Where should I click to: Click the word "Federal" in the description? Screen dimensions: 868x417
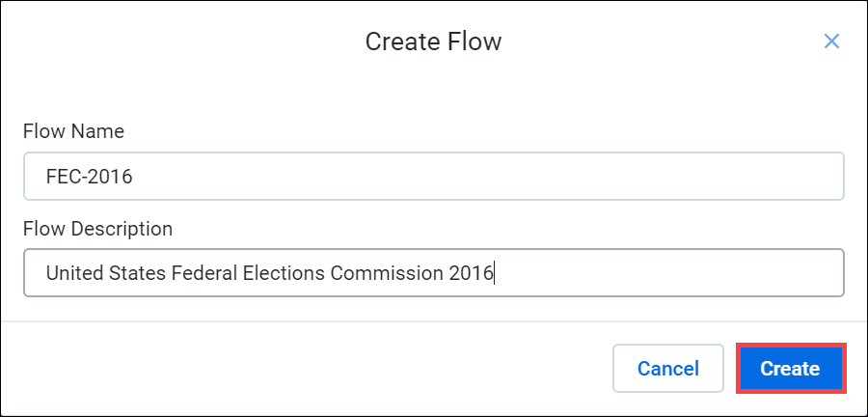coord(202,273)
